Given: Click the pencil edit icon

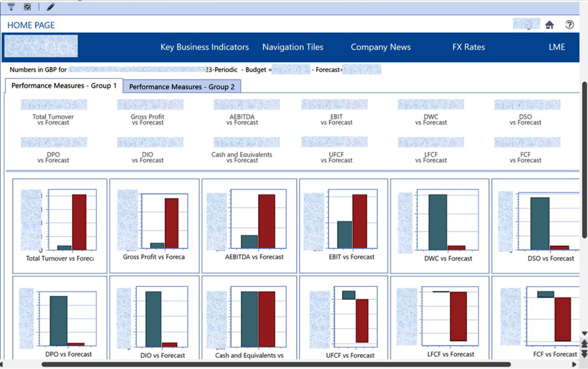Looking at the screenshot, I should pos(50,6).
